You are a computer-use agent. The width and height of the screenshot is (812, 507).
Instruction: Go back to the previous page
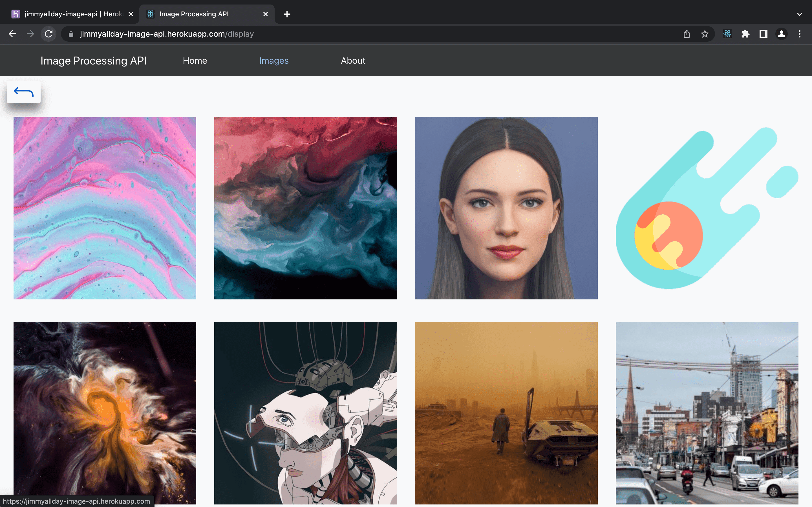[x=12, y=34]
